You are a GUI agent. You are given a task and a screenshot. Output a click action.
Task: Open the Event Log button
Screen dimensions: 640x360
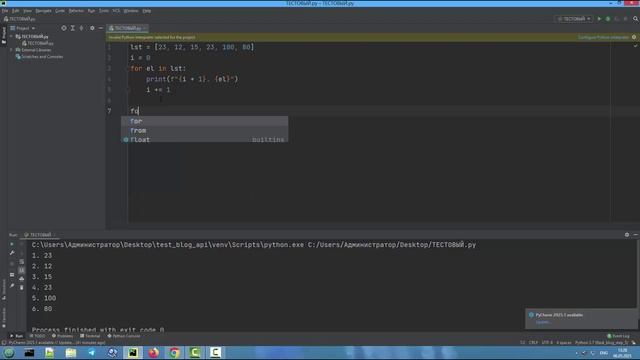tap(618, 336)
